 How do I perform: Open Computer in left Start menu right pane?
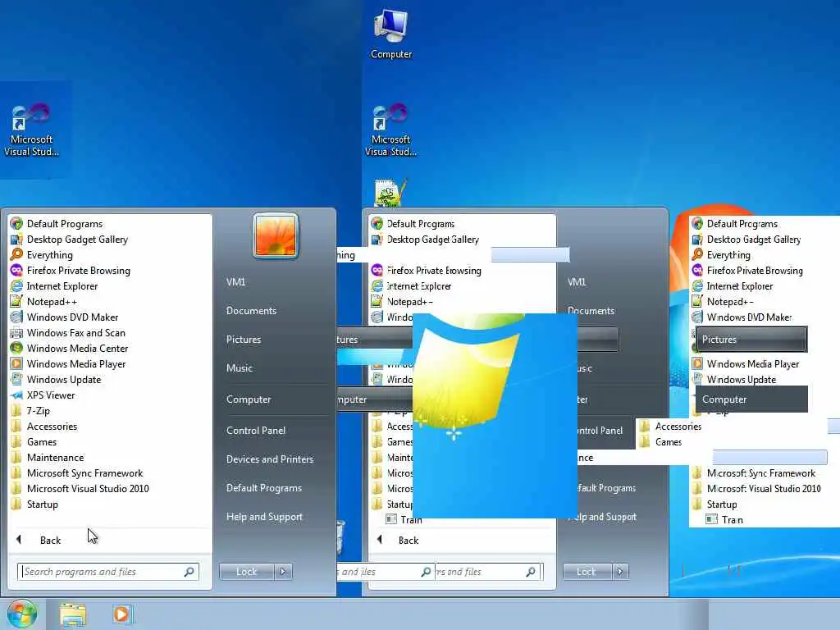coord(249,399)
